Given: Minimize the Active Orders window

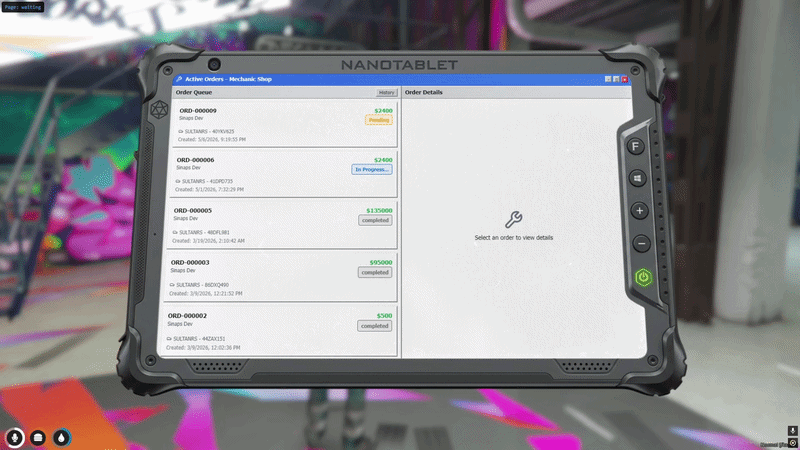Looking at the screenshot, I should pyautogui.click(x=608, y=79).
